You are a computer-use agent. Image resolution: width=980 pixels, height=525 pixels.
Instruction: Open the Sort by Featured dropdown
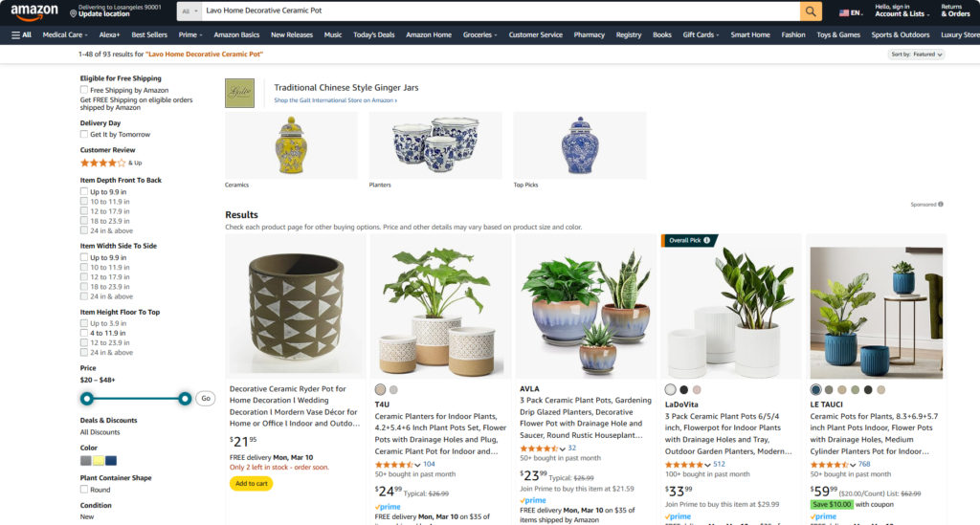(916, 55)
